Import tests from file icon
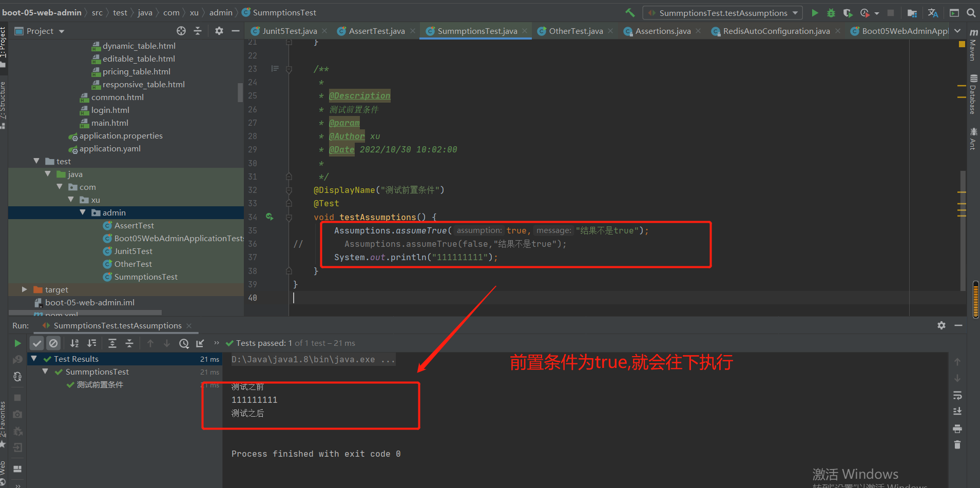This screenshot has height=488, width=980. (200, 343)
